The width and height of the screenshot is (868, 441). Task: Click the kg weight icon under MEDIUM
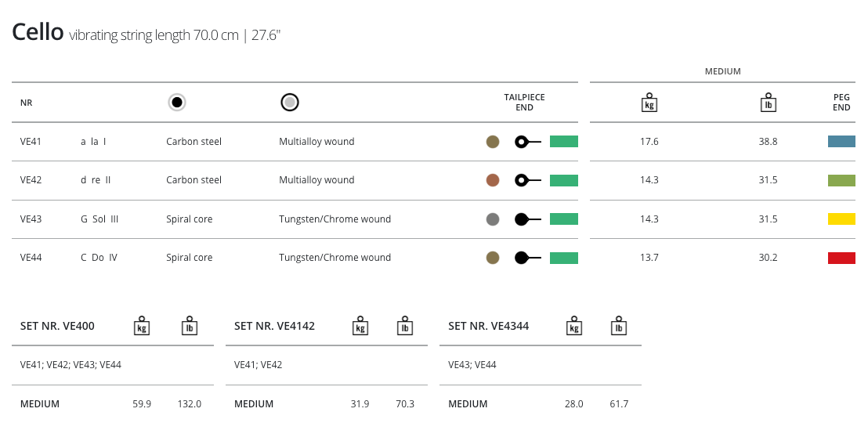(649, 103)
